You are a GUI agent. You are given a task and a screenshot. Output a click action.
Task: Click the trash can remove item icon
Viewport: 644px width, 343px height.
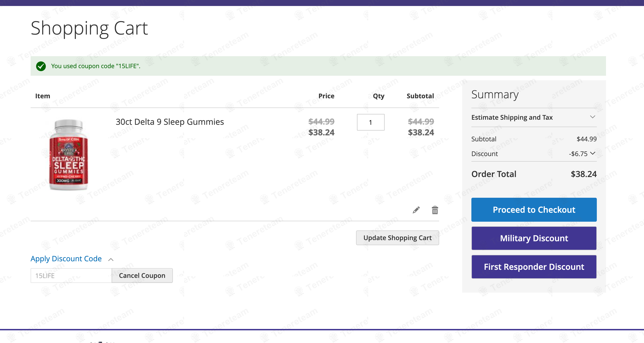click(435, 210)
